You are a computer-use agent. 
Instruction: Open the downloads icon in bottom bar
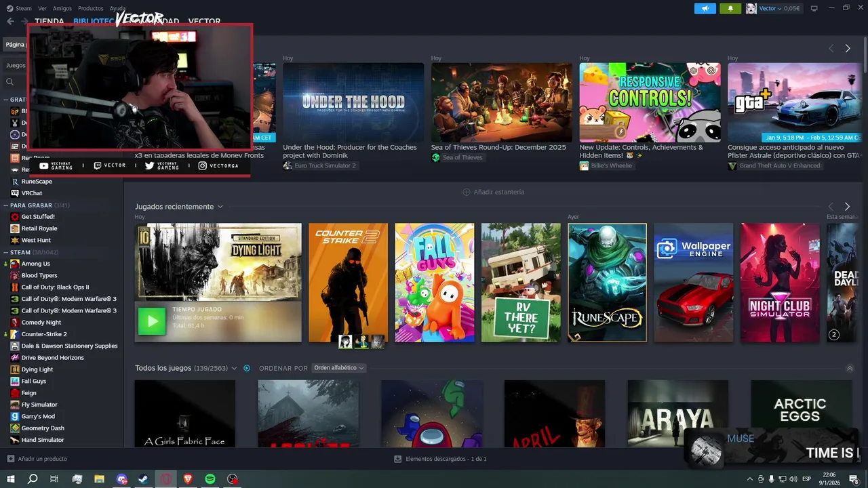398,459
